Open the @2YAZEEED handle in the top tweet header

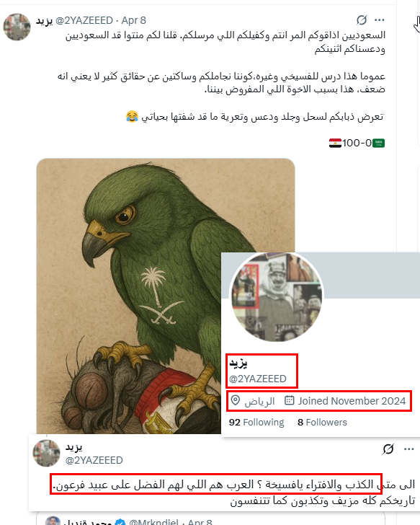[84, 20]
